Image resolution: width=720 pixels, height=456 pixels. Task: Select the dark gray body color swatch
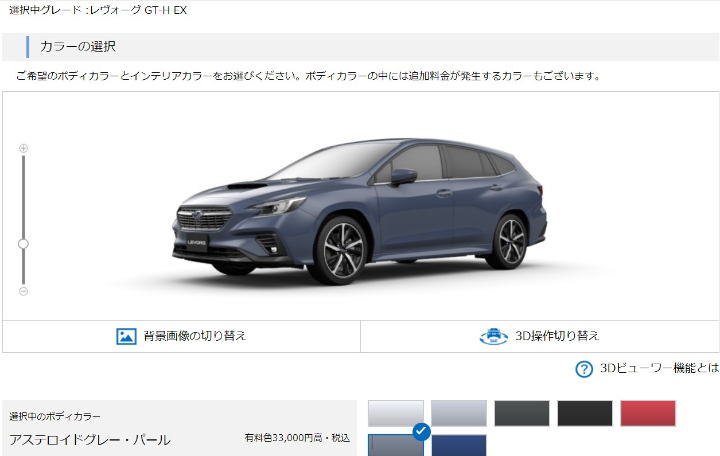click(522, 413)
